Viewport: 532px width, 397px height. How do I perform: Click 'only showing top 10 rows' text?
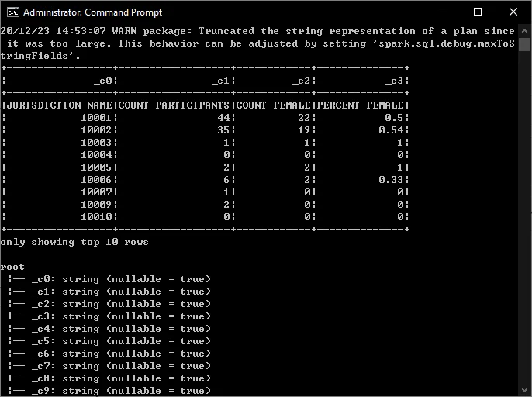click(x=74, y=242)
